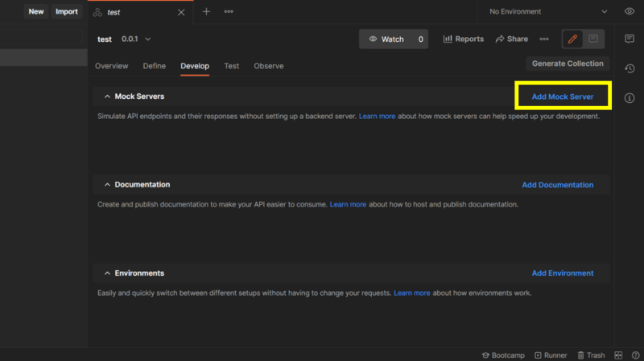Open the Runner from status bar

tap(551, 355)
